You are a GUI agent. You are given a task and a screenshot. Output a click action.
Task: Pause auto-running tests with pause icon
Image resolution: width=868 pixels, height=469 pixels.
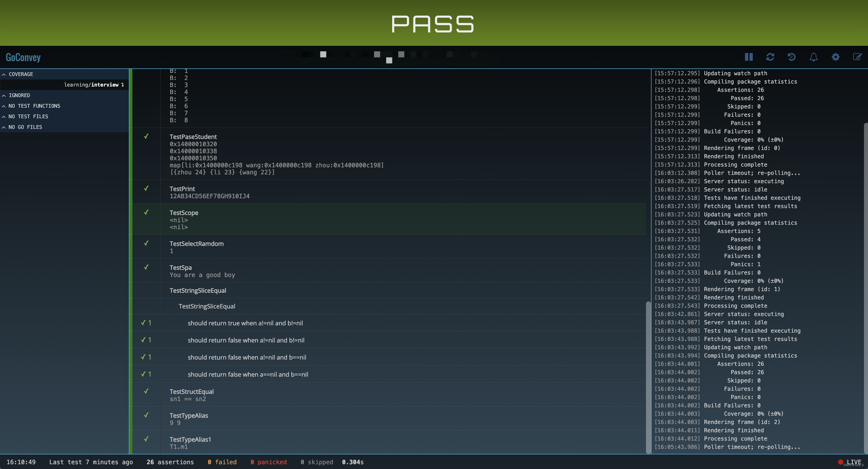point(748,57)
